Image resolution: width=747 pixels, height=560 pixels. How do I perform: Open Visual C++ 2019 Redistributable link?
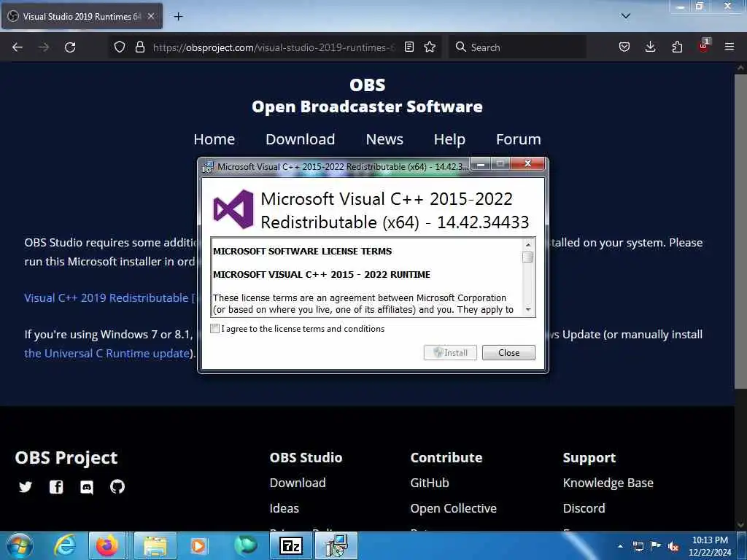[x=109, y=298]
